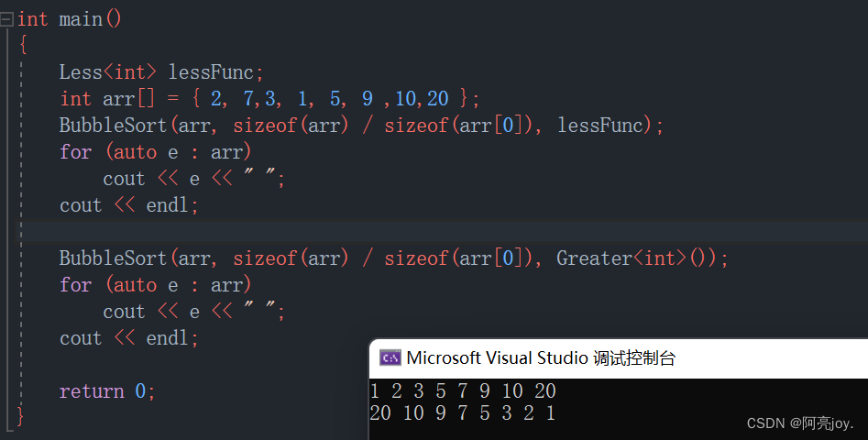Click the opening brace of main

[x=23, y=46]
